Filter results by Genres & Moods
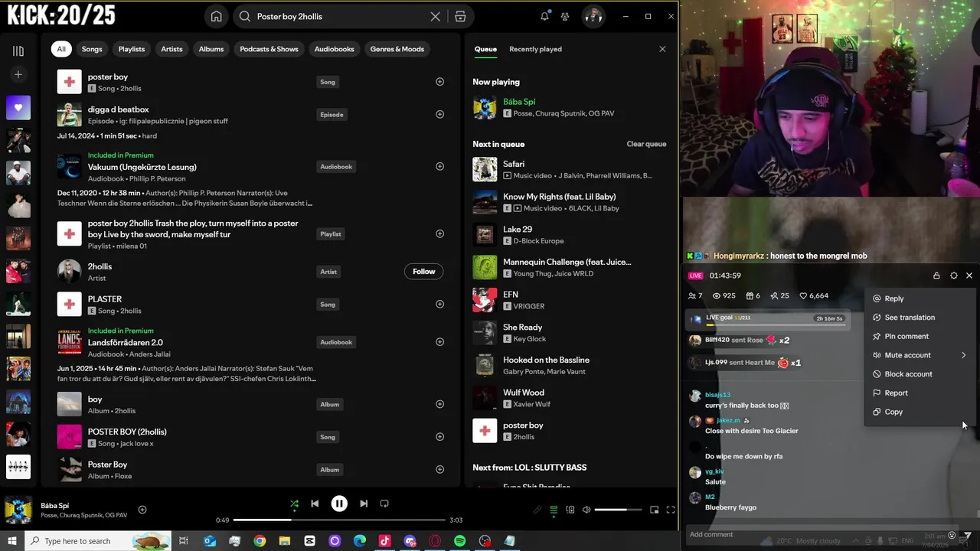This screenshot has height=551, width=980. coord(397,49)
